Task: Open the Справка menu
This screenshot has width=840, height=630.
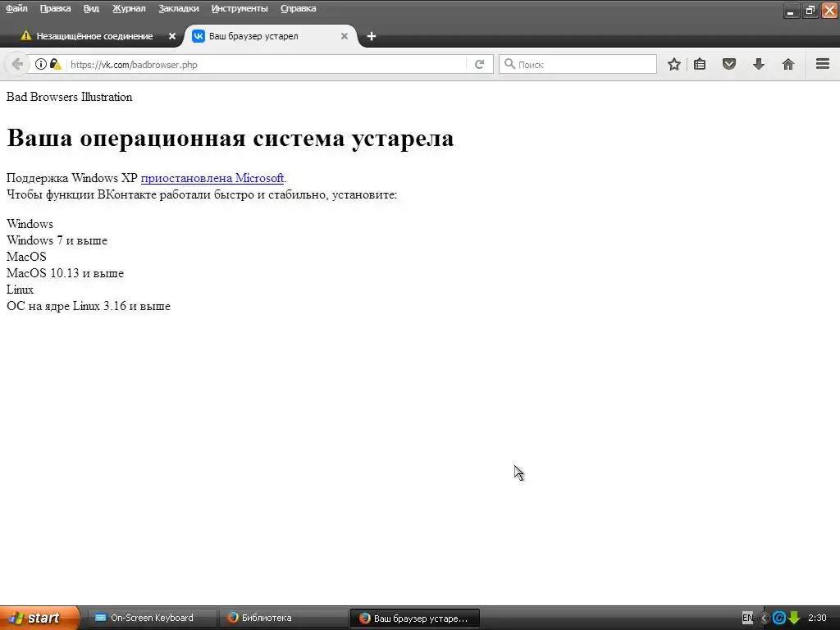Action: [x=299, y=8]
